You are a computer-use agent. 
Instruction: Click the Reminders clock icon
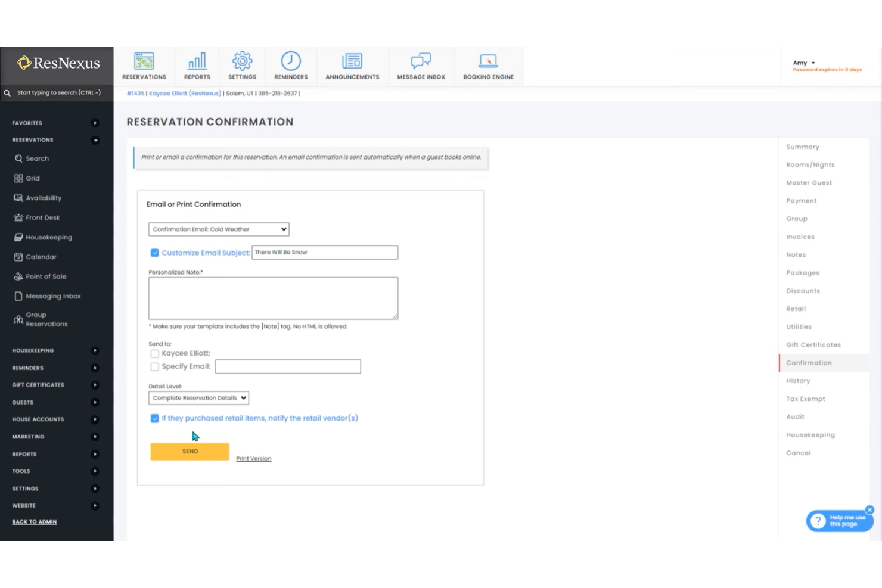pos(290,60)
